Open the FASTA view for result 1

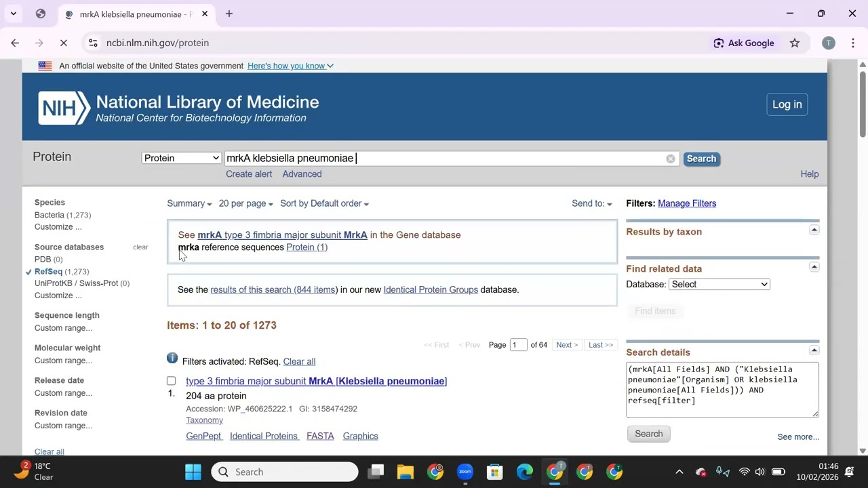click(x=320, y=436)
